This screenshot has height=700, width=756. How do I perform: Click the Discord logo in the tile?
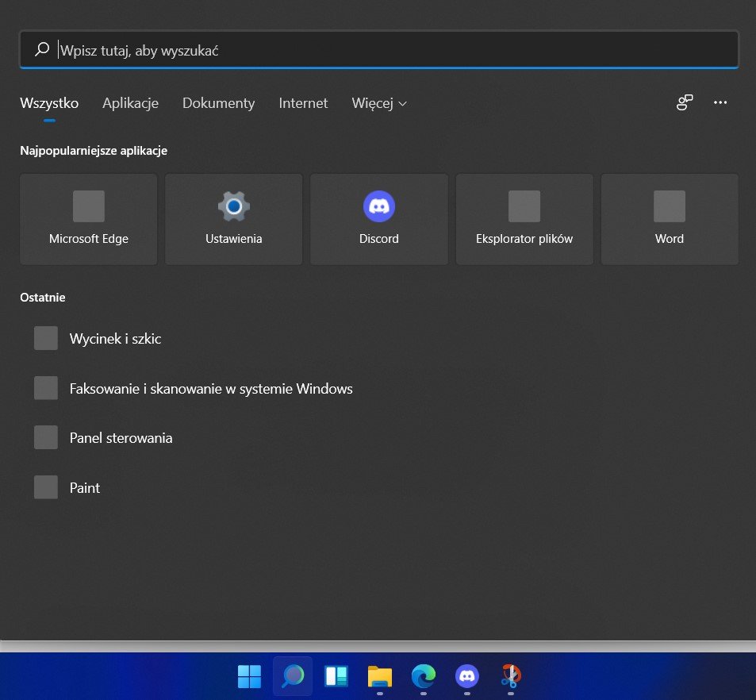[379, 206]
